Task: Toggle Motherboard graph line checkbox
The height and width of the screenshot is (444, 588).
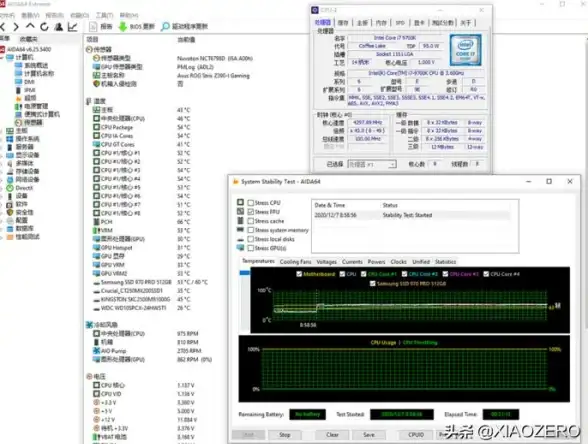Action: tap(299, 274)
